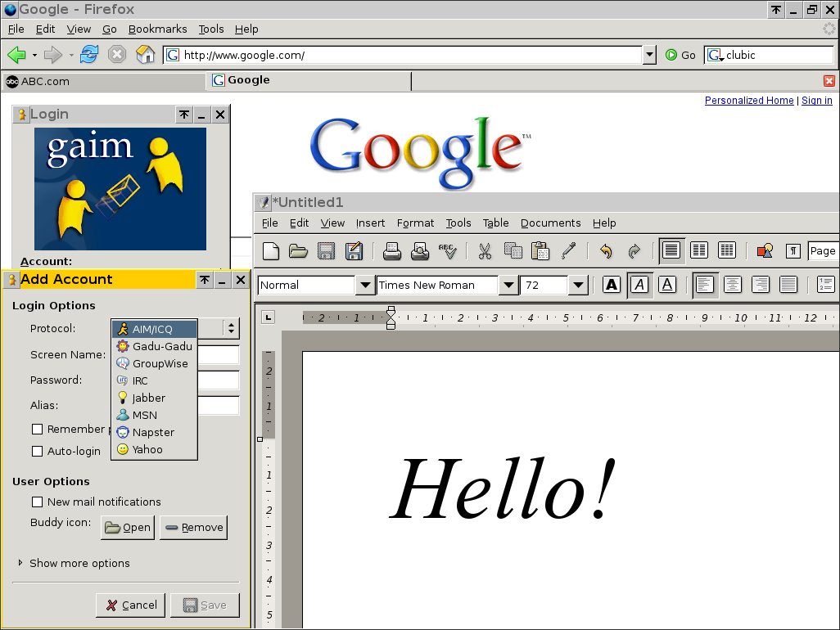Viewport: 840px width, 630px height.
Task: Run the spell check in Untitled1
Action: [448, 251]
